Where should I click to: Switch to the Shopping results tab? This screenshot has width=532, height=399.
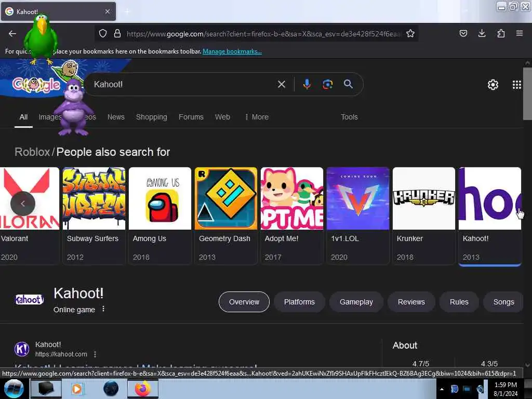[152, 117]
